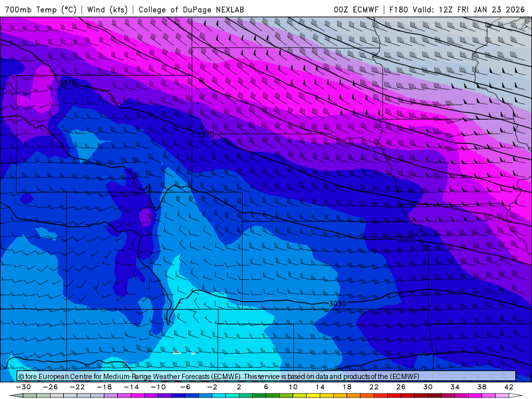Image resolution: width=532 pixels, height=399 pixels.
Task: Click the 2 colorbar scale label
Action: (239, 387)
